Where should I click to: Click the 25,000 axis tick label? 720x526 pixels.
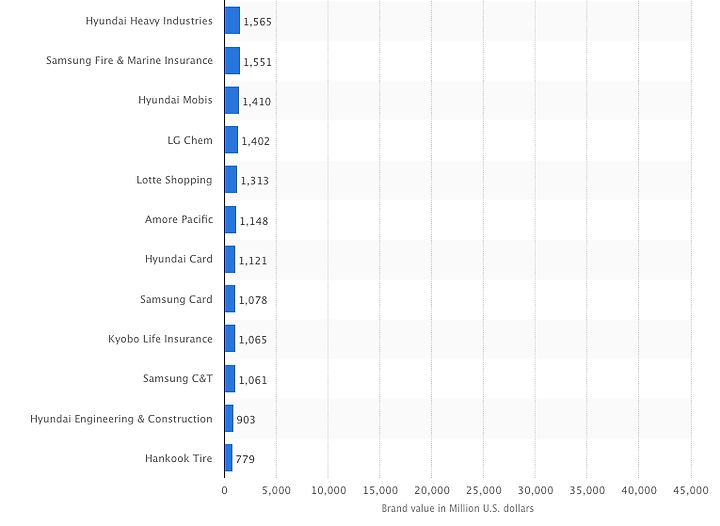coord(484,491)
